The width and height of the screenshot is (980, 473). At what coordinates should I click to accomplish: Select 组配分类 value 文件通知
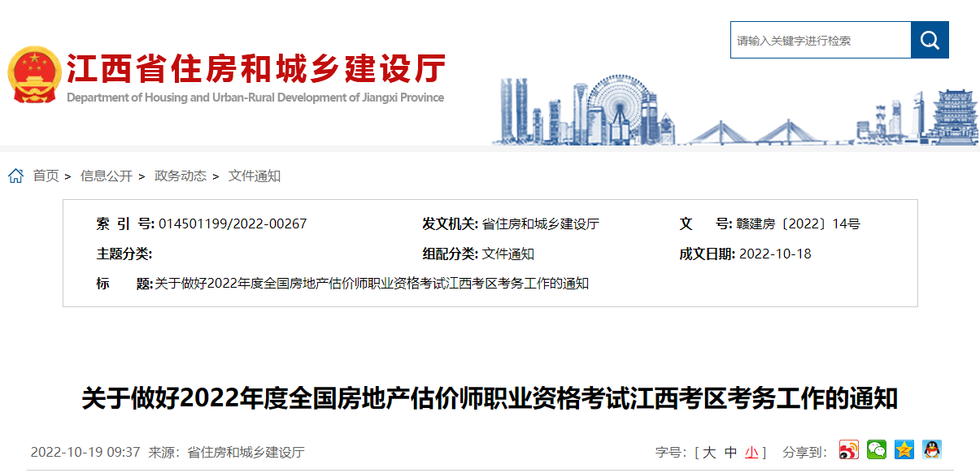[x=507, y=254]
